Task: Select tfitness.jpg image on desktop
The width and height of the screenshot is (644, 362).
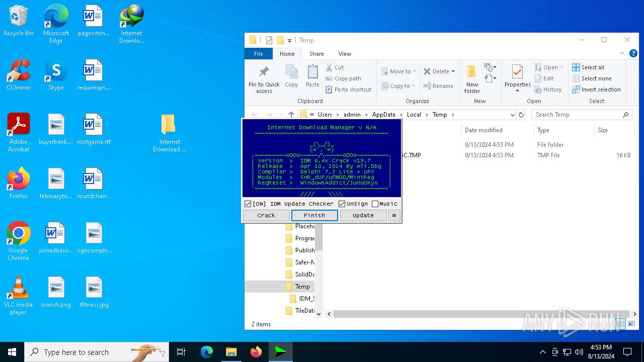Action: click(94, 293)
